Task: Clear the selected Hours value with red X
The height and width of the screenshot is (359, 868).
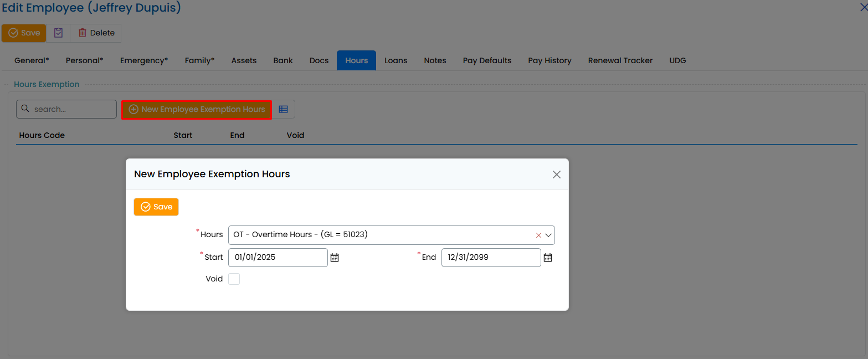Action: [538, 235]
